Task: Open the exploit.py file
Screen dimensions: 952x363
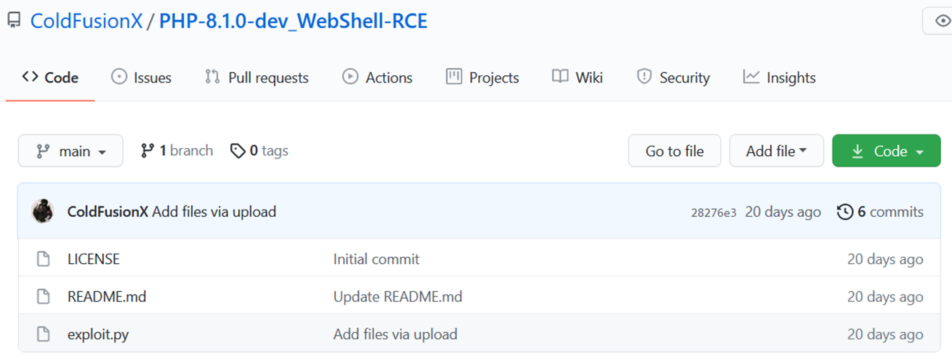Action: click(x=98, y=334)
